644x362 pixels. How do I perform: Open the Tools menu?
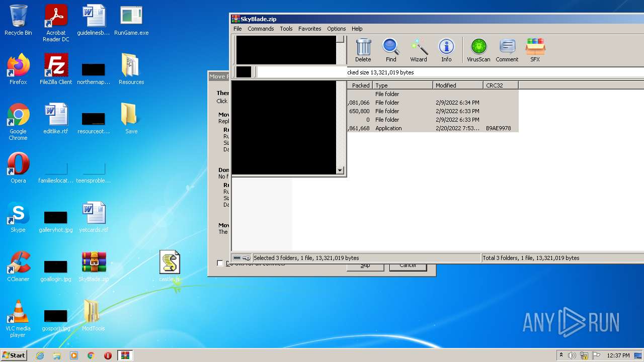pos(286,29)
